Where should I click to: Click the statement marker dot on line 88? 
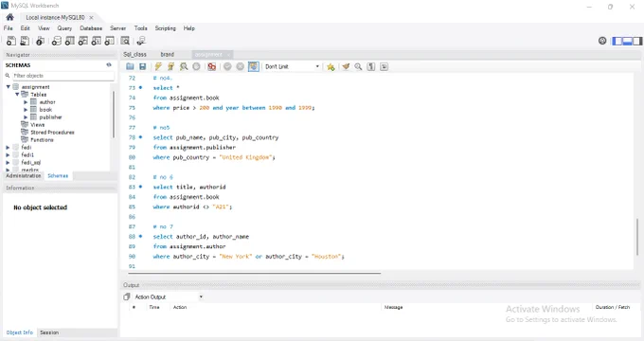click(x=140, y=236)
